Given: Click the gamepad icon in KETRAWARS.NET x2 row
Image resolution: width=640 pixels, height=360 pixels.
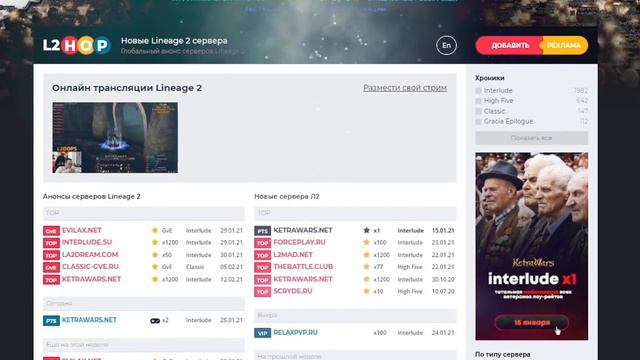Looking at the screenshot, I should [x=155, y=320].
